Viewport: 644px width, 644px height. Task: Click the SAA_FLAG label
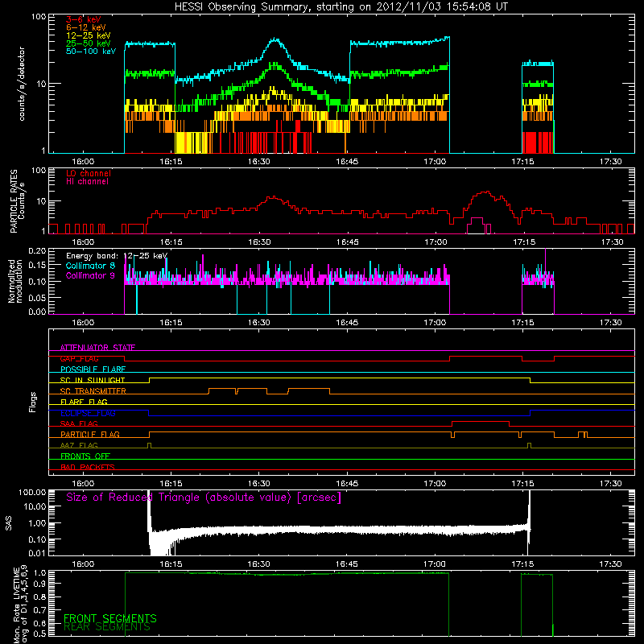(79, 424)
